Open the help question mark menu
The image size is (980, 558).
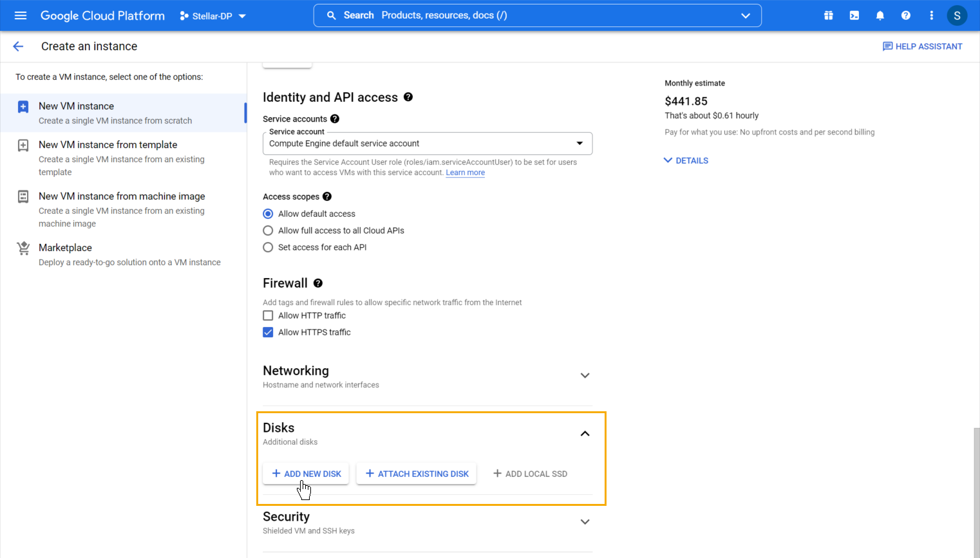click(906, 15)
